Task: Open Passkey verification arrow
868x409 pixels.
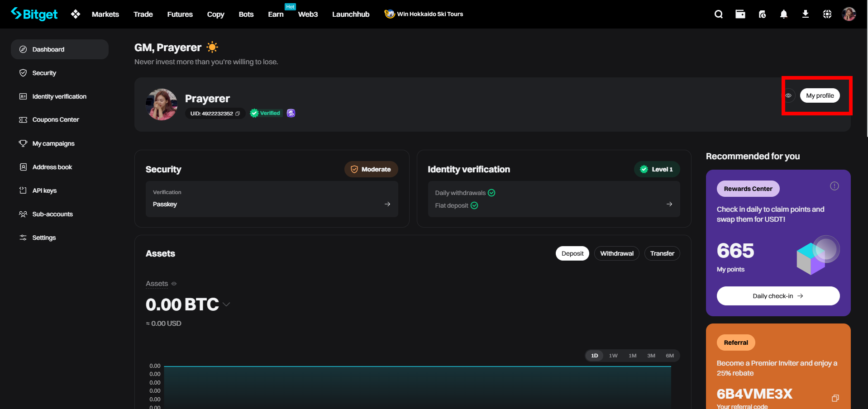Action: [x=387, y=204]
